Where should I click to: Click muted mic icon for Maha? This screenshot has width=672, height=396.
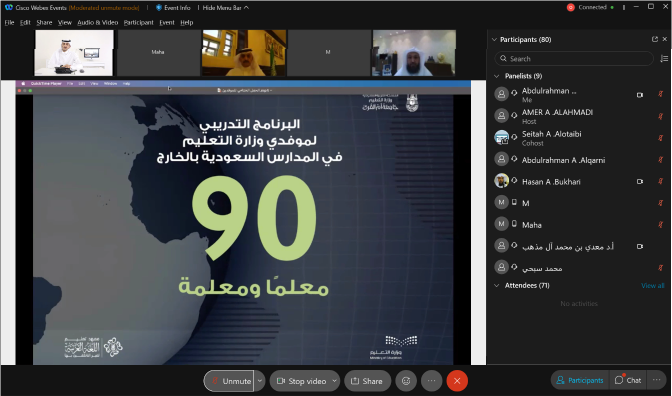tap(661, 225)
